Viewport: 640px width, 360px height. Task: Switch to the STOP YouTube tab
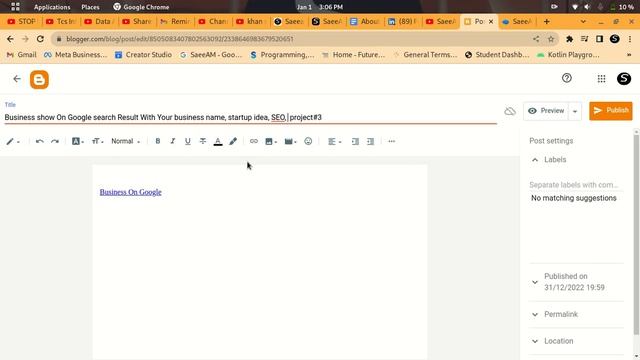(22, 21)
